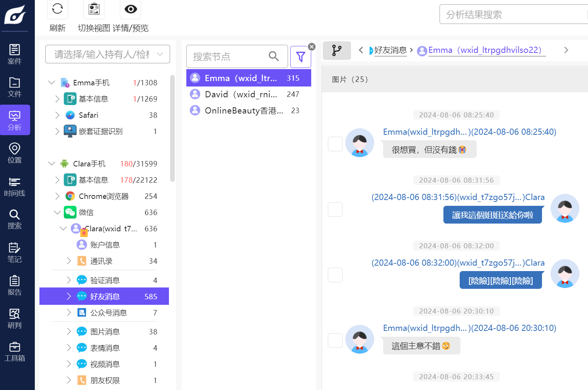
Task: Open the 时间线 timeline sidebar icon
Action: (15, 186)
